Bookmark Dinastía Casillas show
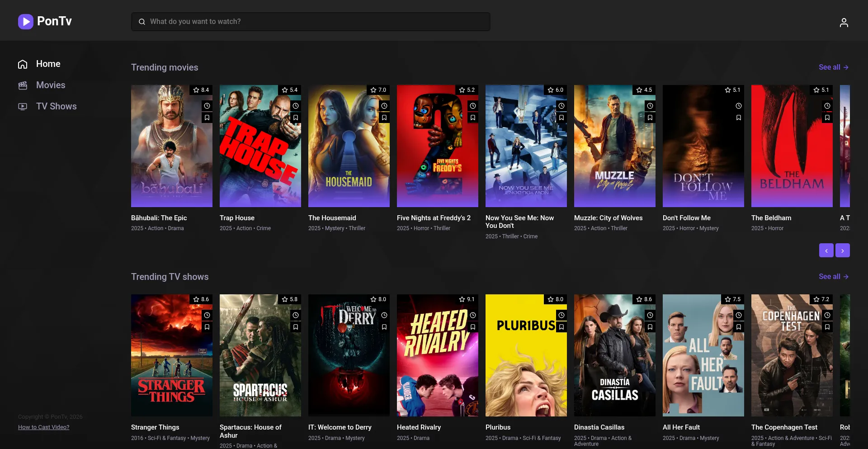Image resolution: width=868 pixels, height=449 pixels. [x=650, y=327]
